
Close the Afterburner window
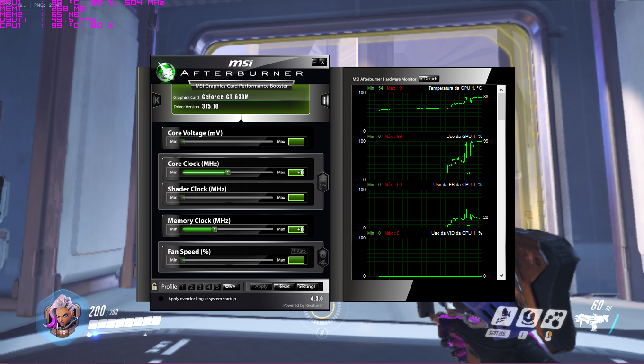point(322,62)
